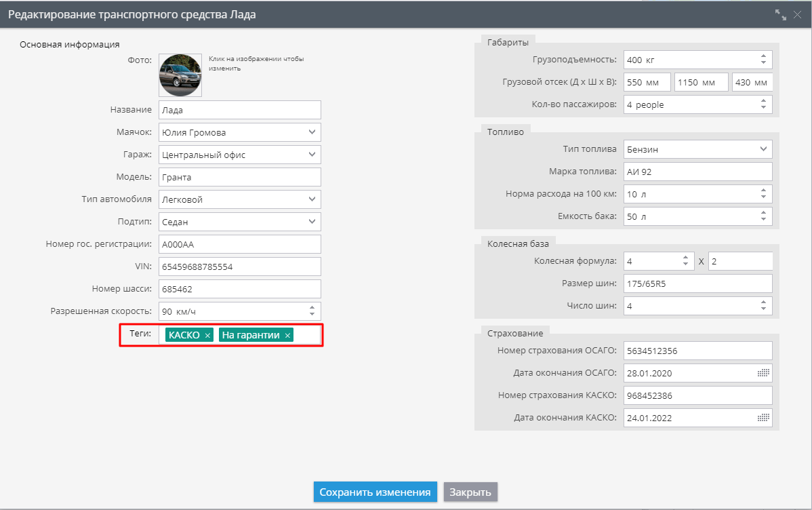Focus the Номер шасси field
Image resolution: width=812 pixels, height=510 pixels.
click(240, 289)
